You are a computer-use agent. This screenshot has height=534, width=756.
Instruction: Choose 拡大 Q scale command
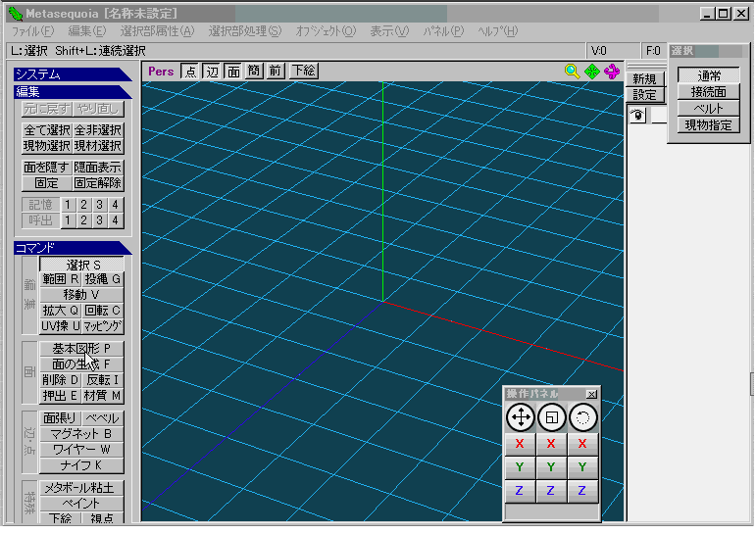pos(60,311)
